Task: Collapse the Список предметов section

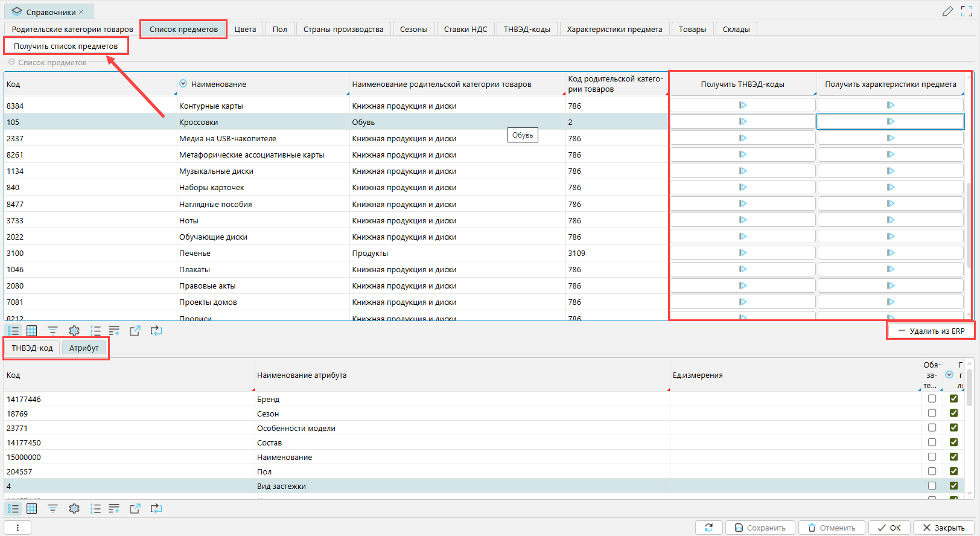Action: (x=11, y=62)
